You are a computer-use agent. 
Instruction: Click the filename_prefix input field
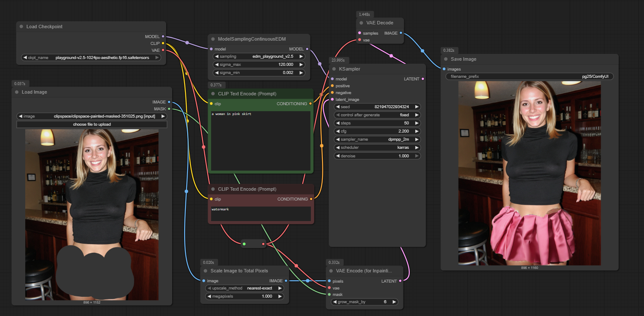pyautogui.click(x=529, y=77)
